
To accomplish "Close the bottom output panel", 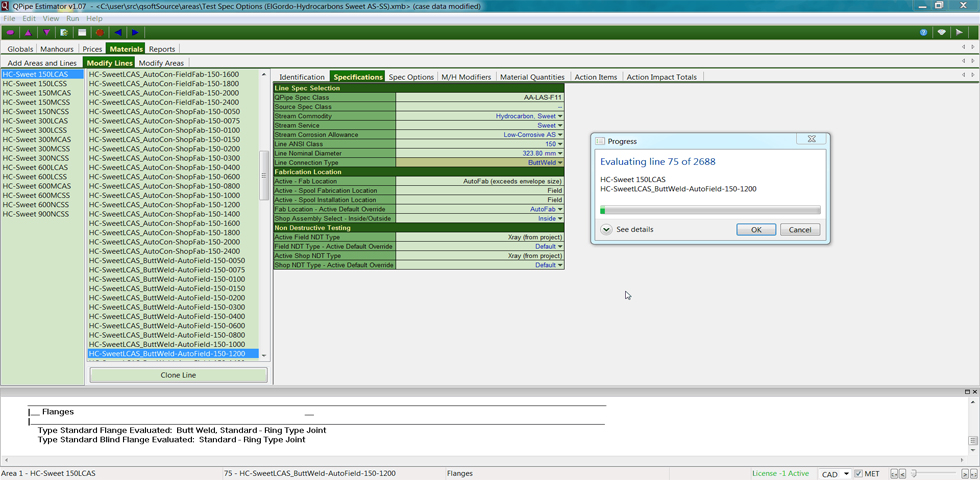I will click(x=974, y=391).
